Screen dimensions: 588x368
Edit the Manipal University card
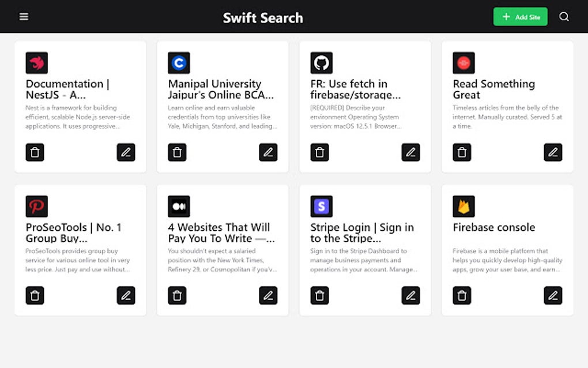click(x=268, y=152)
